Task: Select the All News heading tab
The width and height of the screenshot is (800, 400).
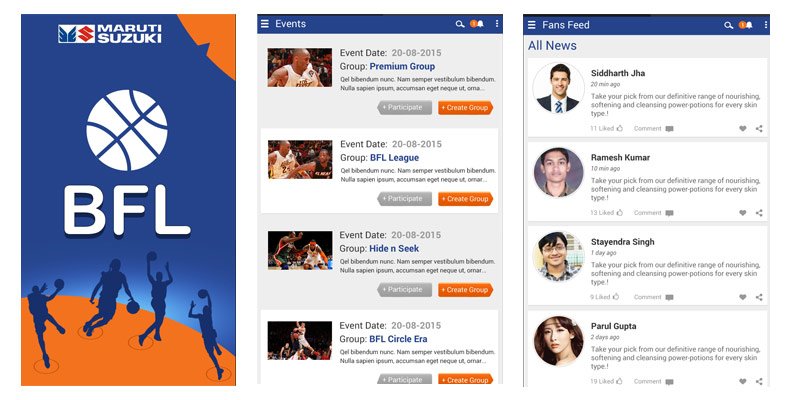Action: 552,45
